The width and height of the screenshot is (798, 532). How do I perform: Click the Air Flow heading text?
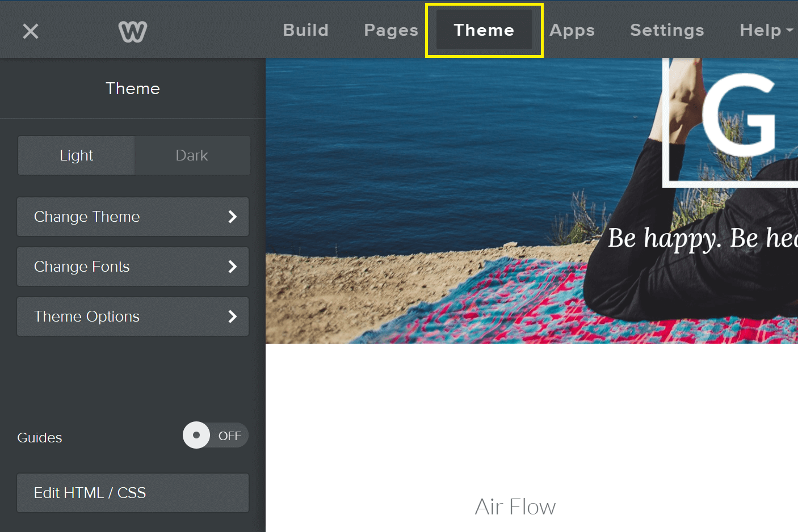(x=515, y=507)
